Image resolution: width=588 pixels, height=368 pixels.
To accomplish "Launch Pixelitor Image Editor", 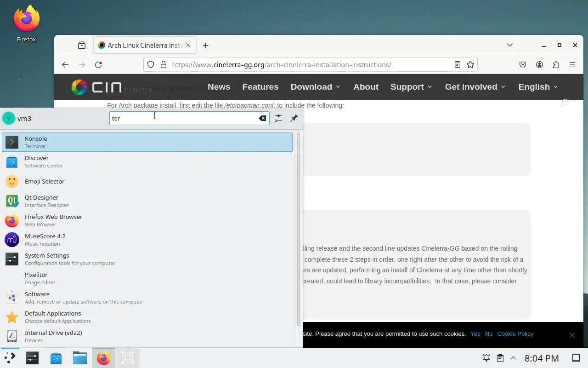I will tap(147, 278).
